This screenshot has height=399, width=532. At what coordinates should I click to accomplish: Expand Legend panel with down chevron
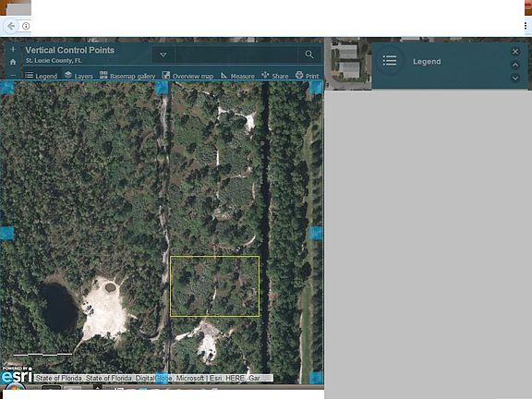[515, 78]
